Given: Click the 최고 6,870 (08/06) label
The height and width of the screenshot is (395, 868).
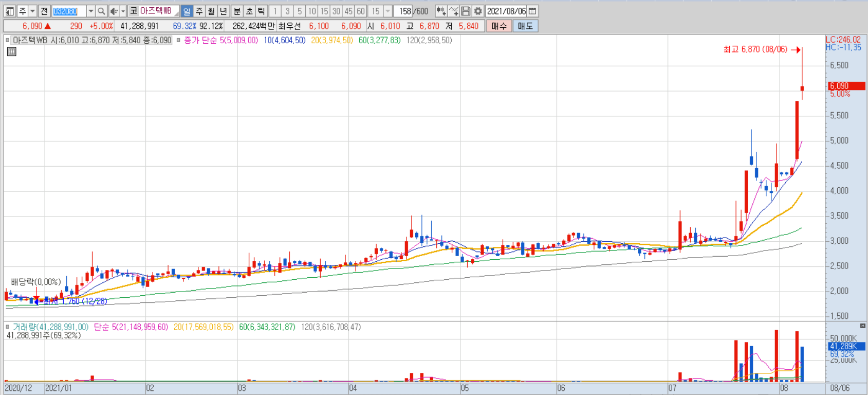Looking at the screenshot, I should (x=755, y=49).
